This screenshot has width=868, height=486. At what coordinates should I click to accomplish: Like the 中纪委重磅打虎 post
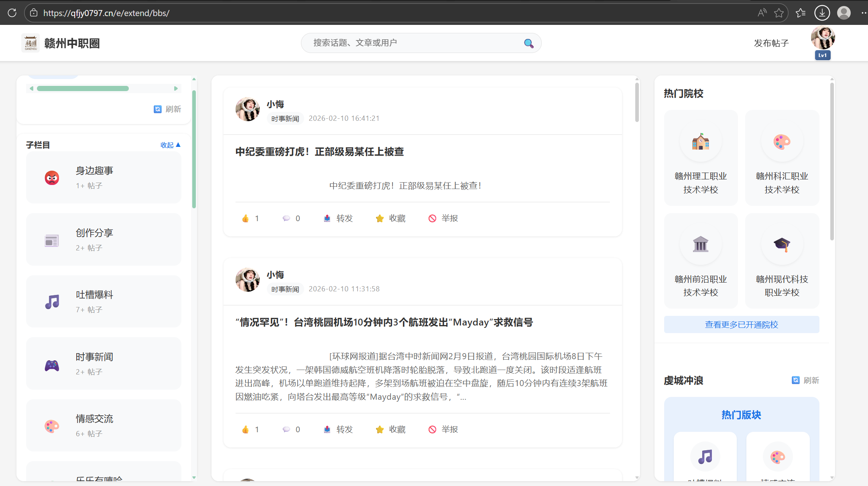point(246,218)
